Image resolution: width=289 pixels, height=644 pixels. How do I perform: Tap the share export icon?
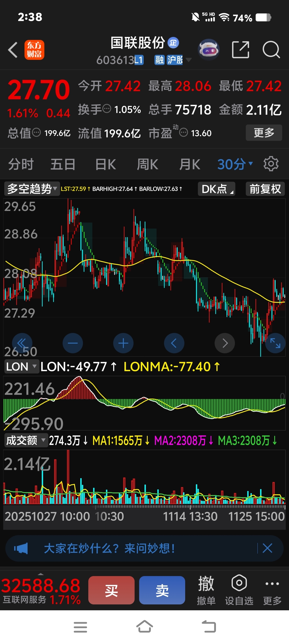click(240, 50)
